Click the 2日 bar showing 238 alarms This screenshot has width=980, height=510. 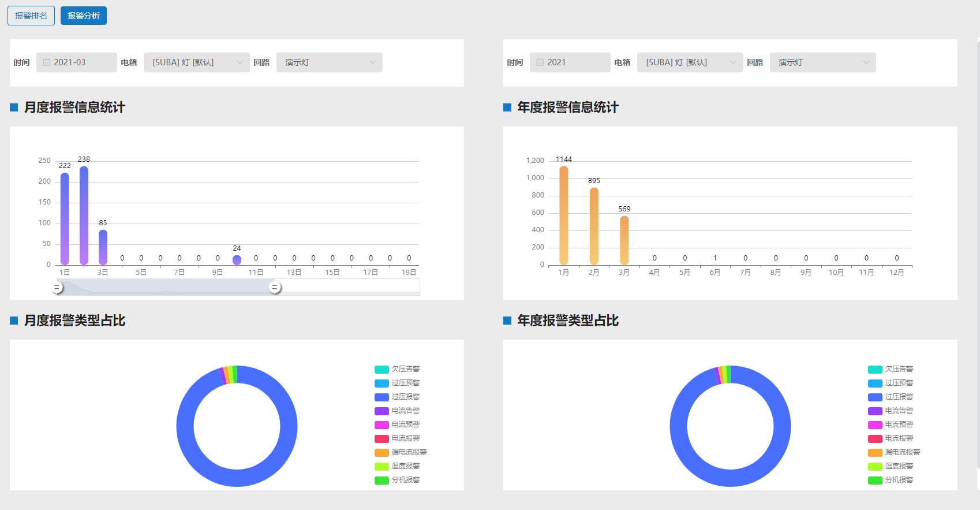coord(84,215)
